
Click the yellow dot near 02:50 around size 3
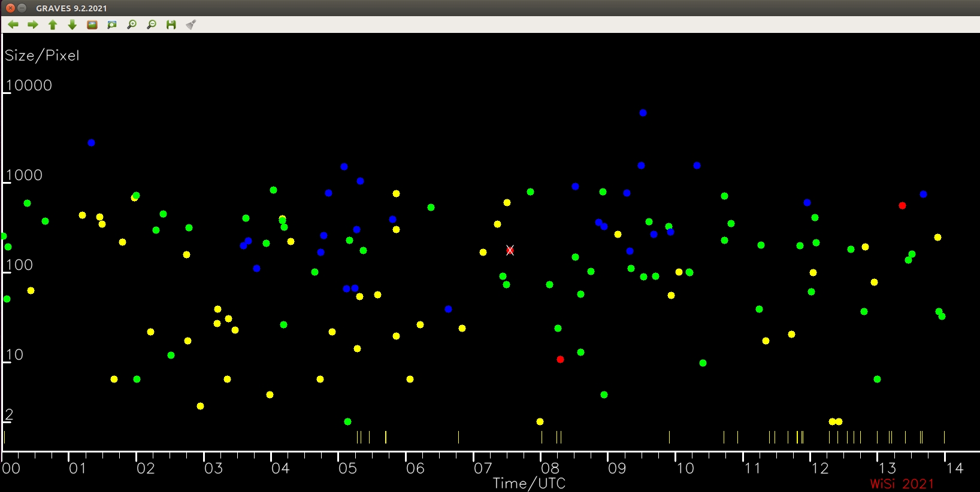200,406
